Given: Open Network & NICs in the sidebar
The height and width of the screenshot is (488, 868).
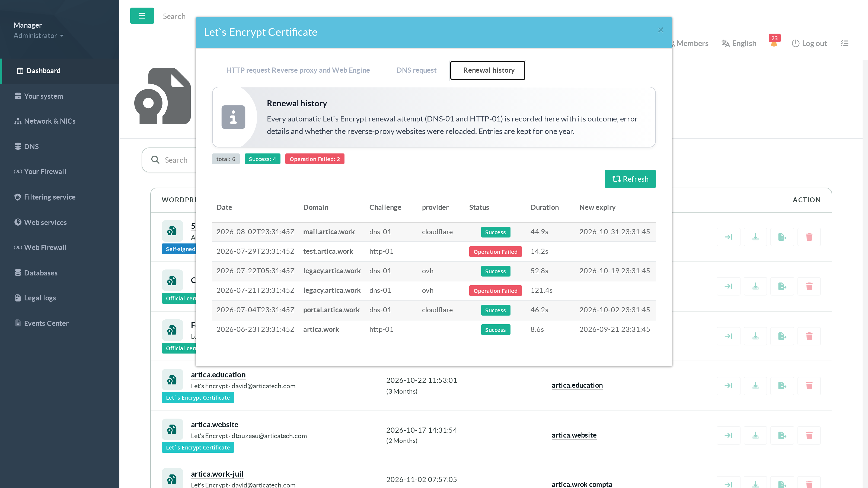Looking at the screenshot, I should [60, 121].
